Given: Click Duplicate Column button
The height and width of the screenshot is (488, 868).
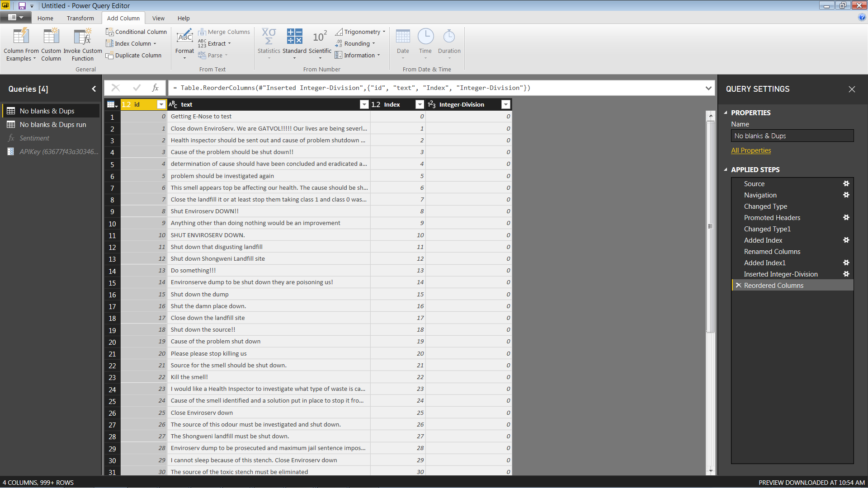Looking at the screenshot, I should 134,55.
